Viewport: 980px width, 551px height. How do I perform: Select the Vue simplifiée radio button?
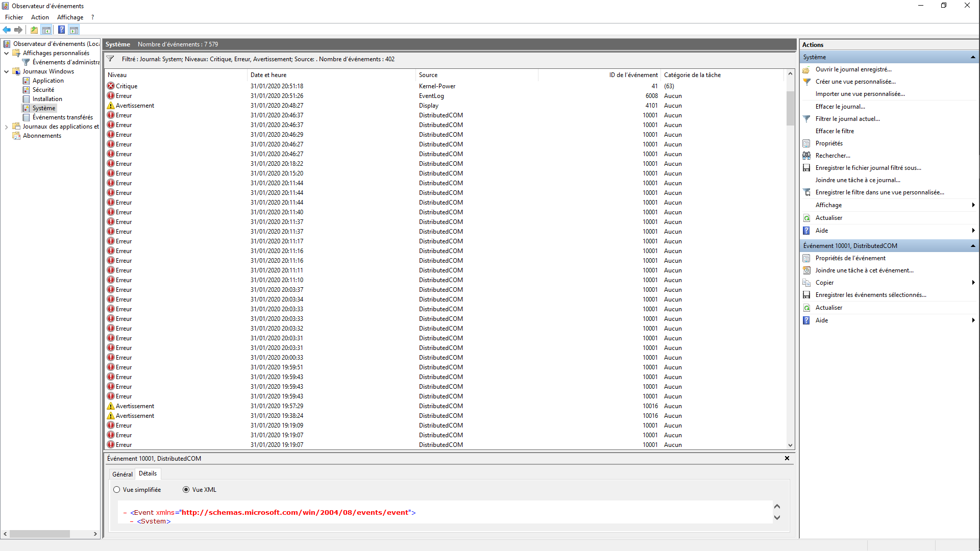117,490
